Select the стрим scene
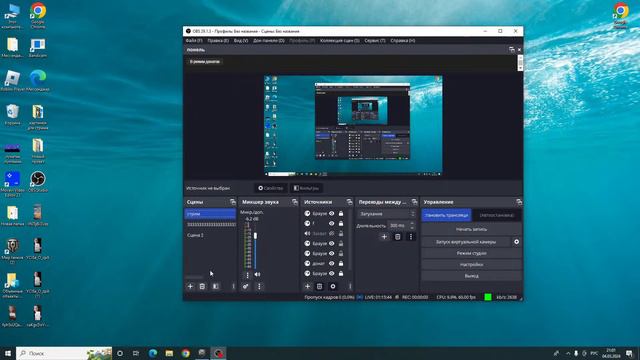 pyautogui.click(x=210, y=214)
